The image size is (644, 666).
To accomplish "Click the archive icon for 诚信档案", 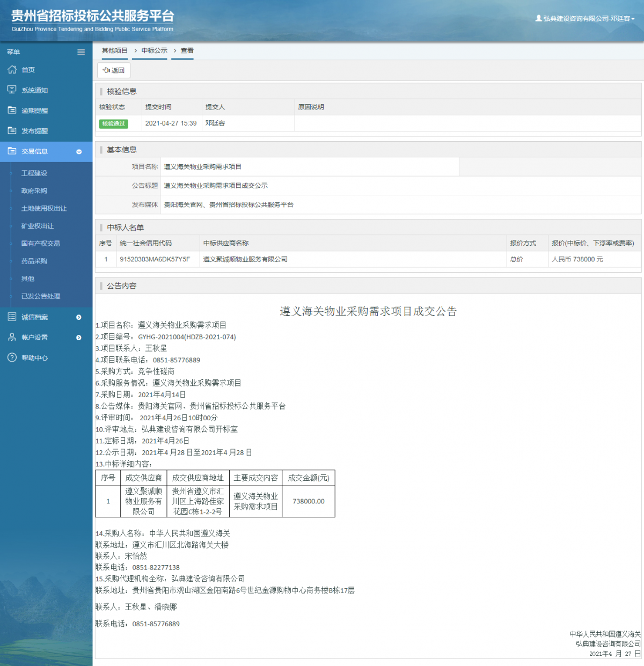I will [12, 317].
